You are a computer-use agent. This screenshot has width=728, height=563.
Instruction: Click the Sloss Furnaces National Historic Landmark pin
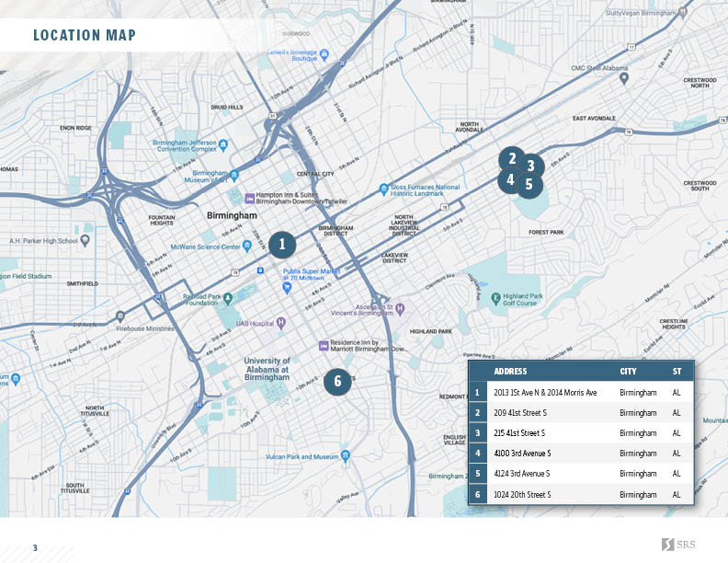(x=383, y=190)
